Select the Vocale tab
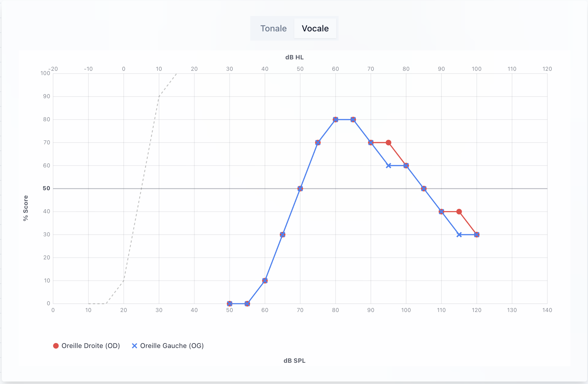Screen dimensions: 588x384 click(315, 28)
